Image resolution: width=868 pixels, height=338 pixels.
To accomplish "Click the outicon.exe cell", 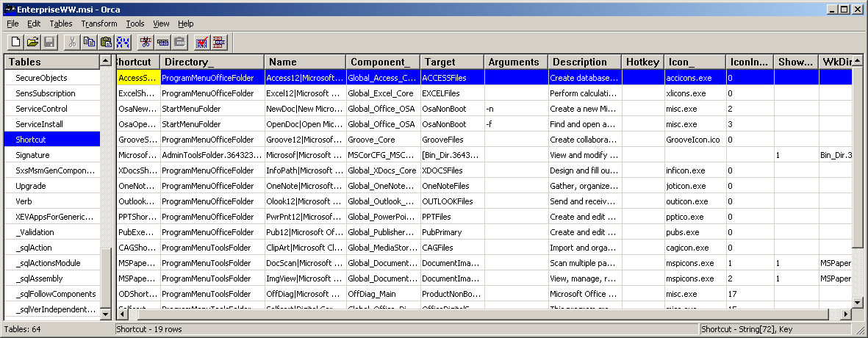I will coord(695,201).
